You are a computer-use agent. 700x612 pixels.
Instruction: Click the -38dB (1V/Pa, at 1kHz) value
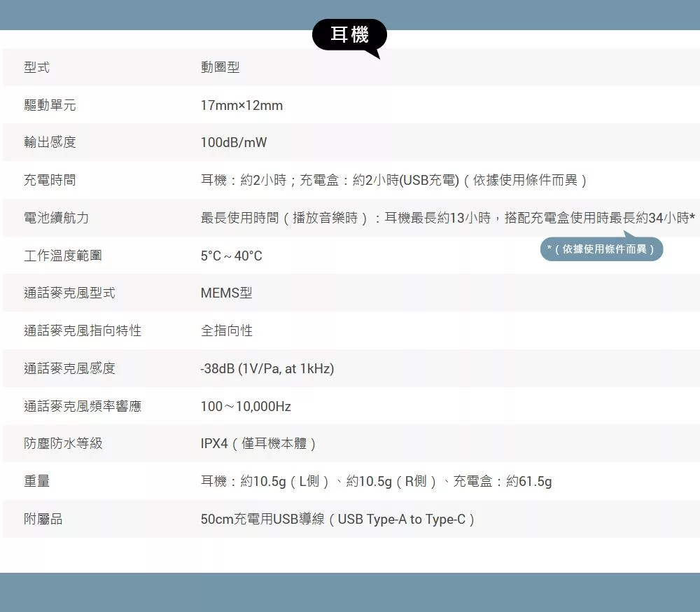[x=267, y=368]
